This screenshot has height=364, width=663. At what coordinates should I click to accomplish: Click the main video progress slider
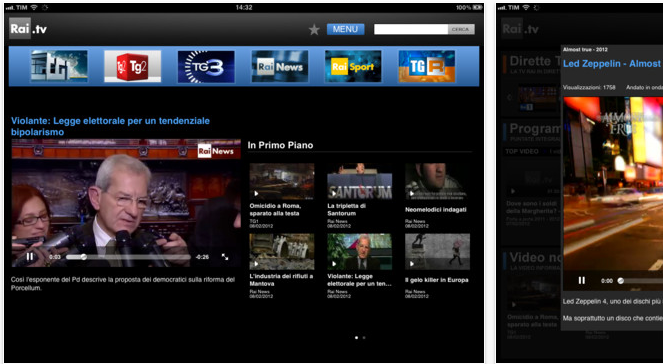pyautogui.click(x=129, y=257)
